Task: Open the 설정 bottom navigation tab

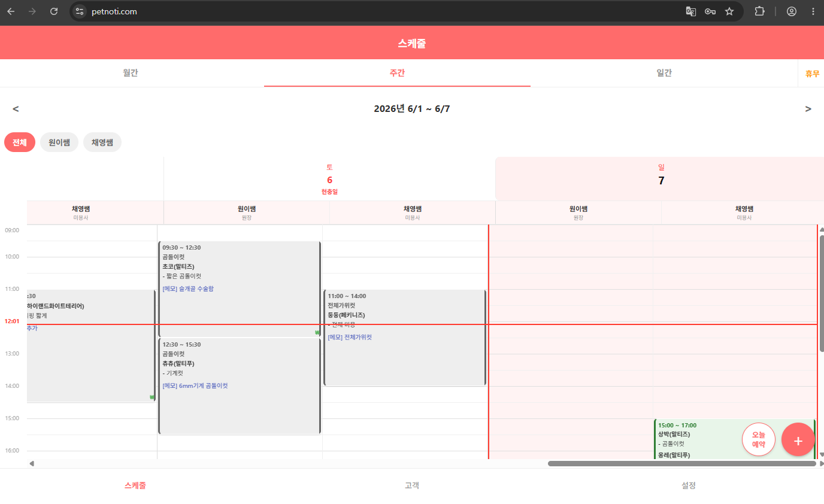Action: [x=689, y=485]
